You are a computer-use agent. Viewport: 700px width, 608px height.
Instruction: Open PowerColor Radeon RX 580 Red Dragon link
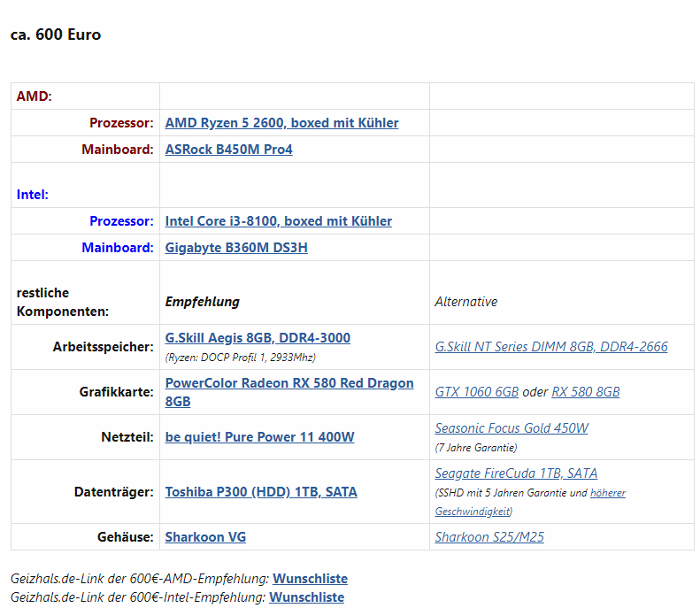289,392
